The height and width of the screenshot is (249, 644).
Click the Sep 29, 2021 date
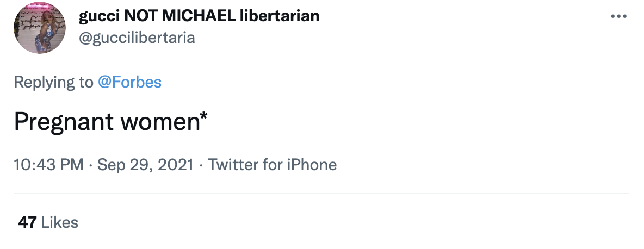(x=146, y=164)
